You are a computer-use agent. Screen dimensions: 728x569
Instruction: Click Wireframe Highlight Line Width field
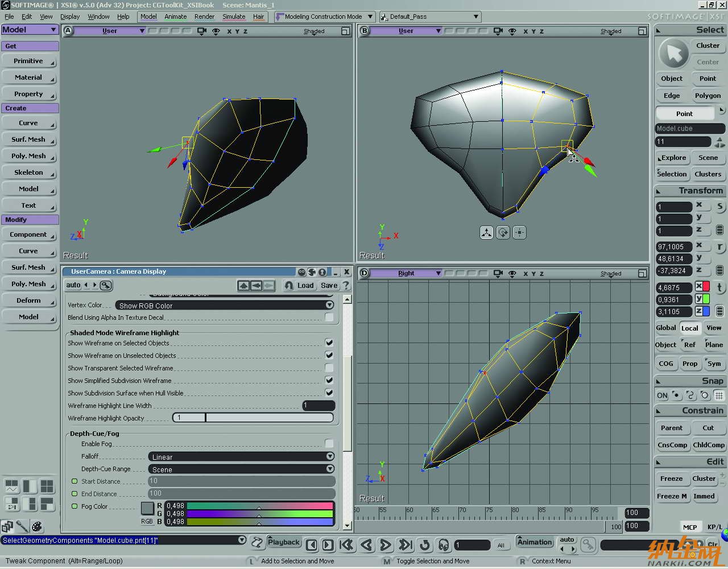click(318, 405)
